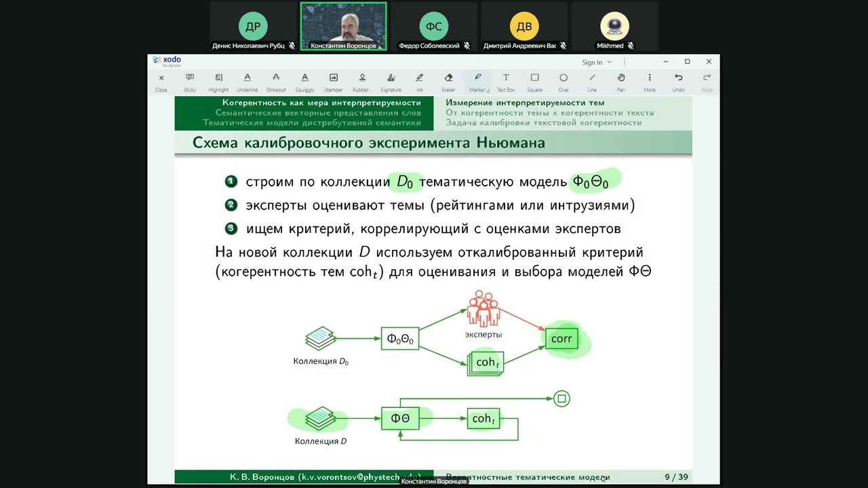Click the 'Коллекция D' label
This screenshot has height=488, width=868.
tap(321, 441)
